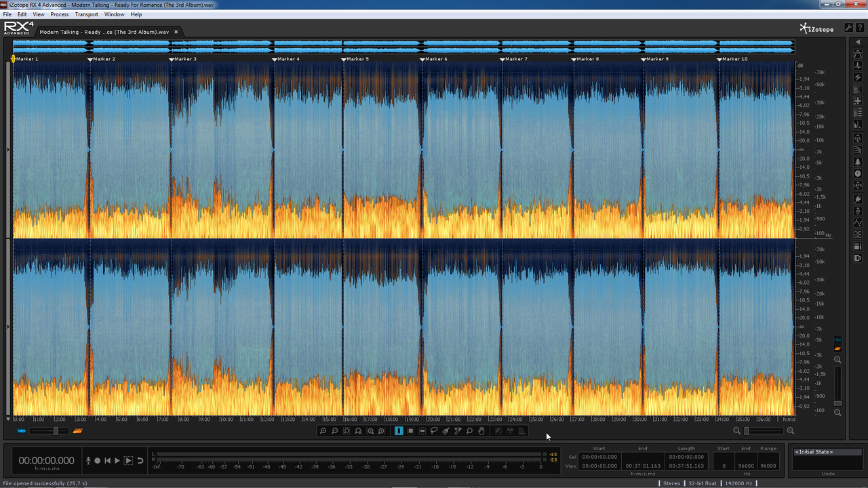Image resolution: width=868 pixels, height=488 pixels.
Task: Open the Channel Operations module
Action: pyautogui.click(x=858, y=234)
